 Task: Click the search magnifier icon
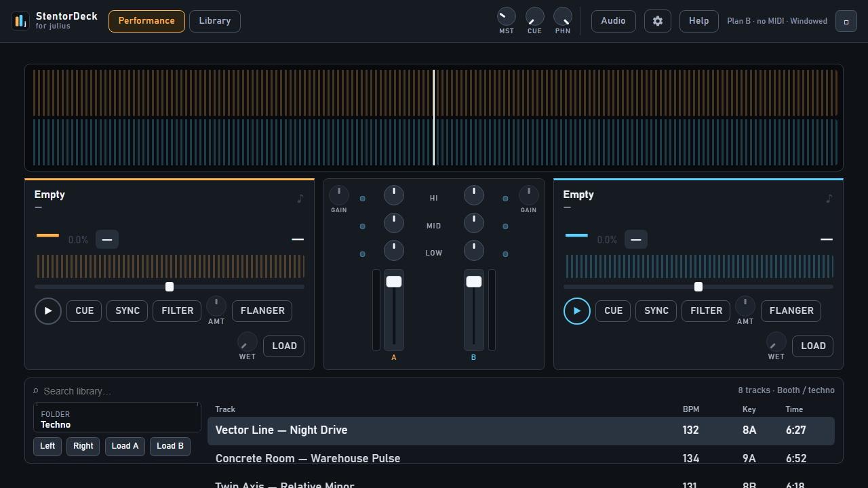coord(36,391)
